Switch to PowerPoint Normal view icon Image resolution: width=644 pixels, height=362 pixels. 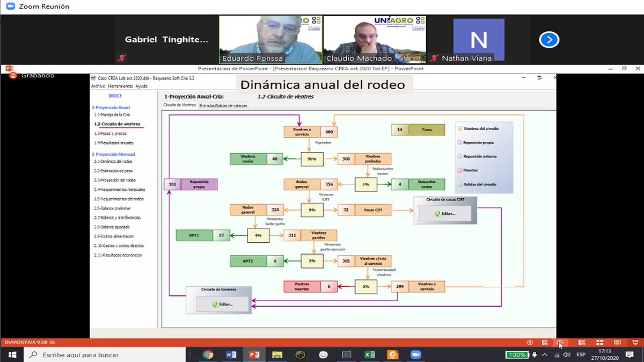point(582,343)
